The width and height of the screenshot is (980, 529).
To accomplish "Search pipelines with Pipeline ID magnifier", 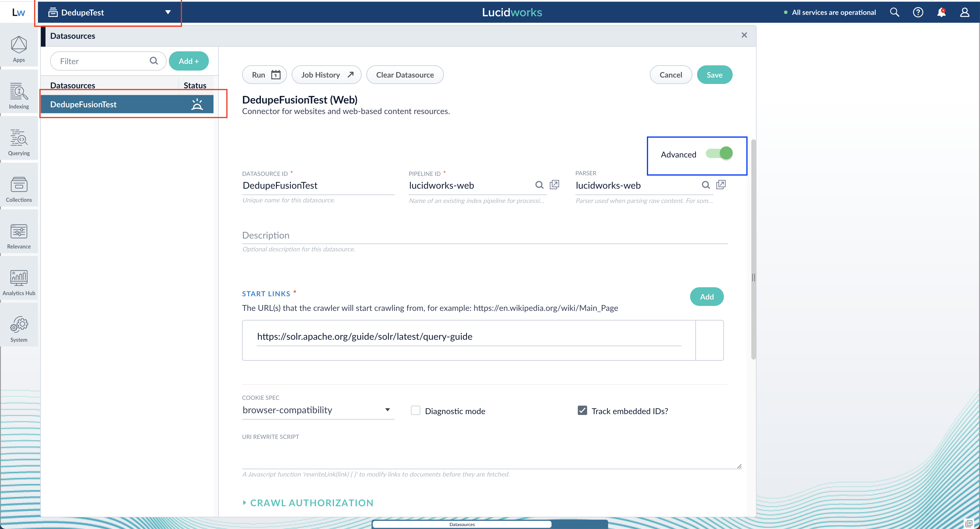I will pos(539,185).
